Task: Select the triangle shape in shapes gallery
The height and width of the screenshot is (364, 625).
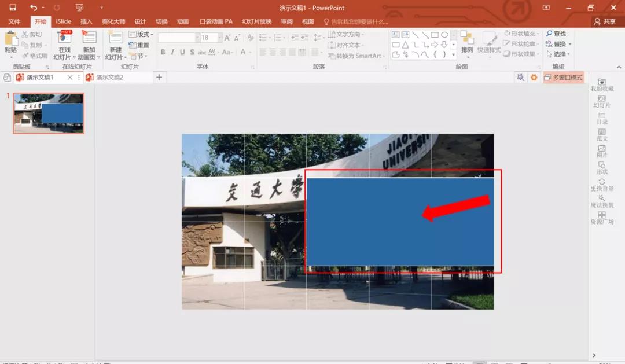Action: click(405, 45)
